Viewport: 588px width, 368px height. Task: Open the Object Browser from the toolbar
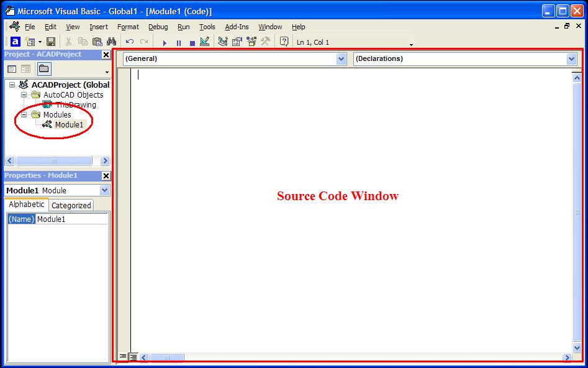(250, 42)
